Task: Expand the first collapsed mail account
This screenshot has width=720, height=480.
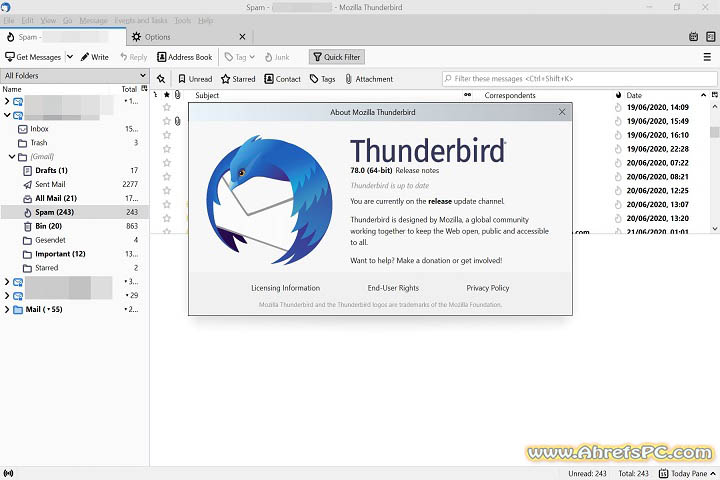Action: point(7,101)
